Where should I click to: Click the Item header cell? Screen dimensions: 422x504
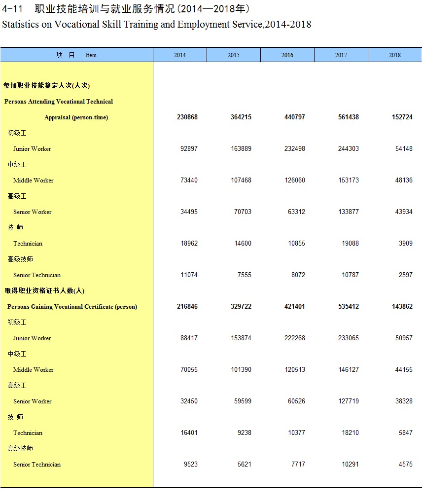(76, 55)
